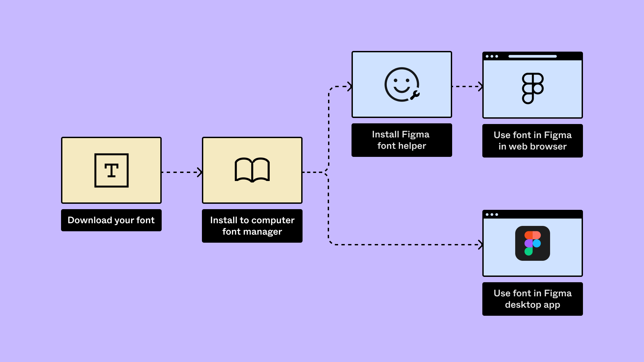Click the Figma font helper smiley face icon
Screen dimensions: 644x362
pyautogui.click(x=401, y=84)
